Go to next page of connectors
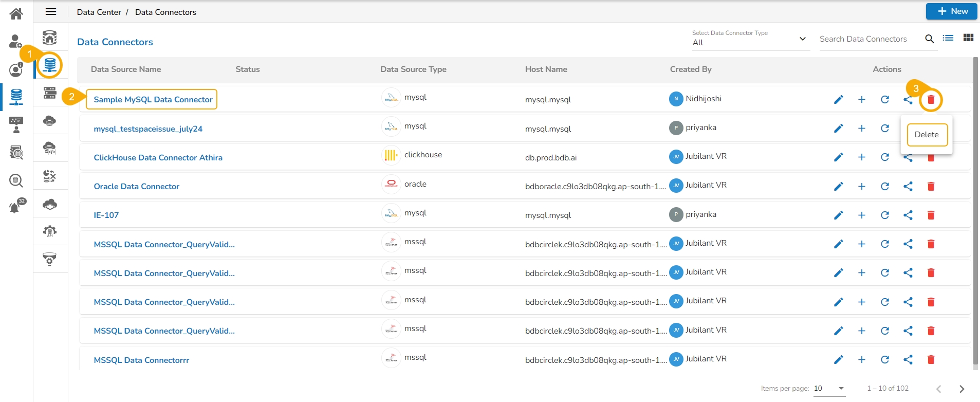This screenshot has height=402, width=980. 961,389
